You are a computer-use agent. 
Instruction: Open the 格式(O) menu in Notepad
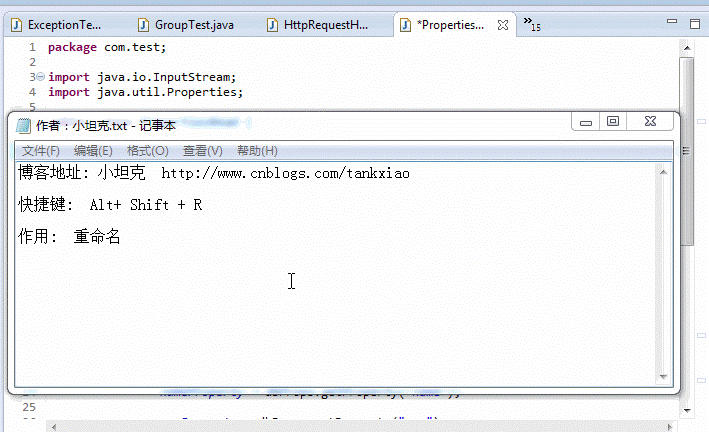[x=147, y=151]
